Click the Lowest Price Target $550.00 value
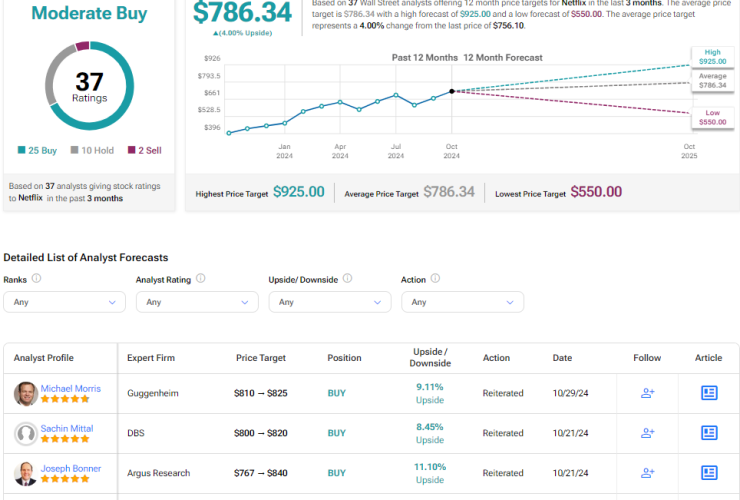740x500 pixels. (x=596, y=192)
